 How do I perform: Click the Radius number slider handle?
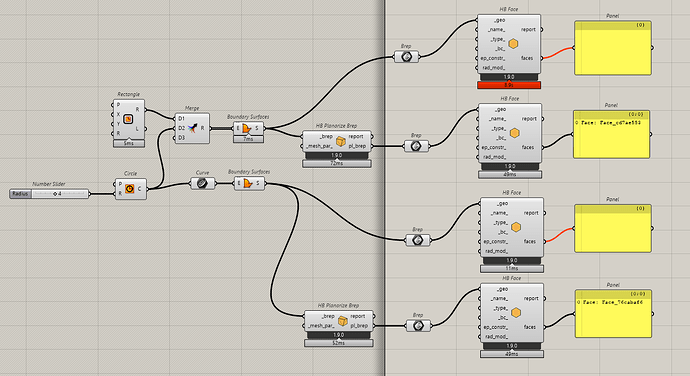tap(55, 194)
